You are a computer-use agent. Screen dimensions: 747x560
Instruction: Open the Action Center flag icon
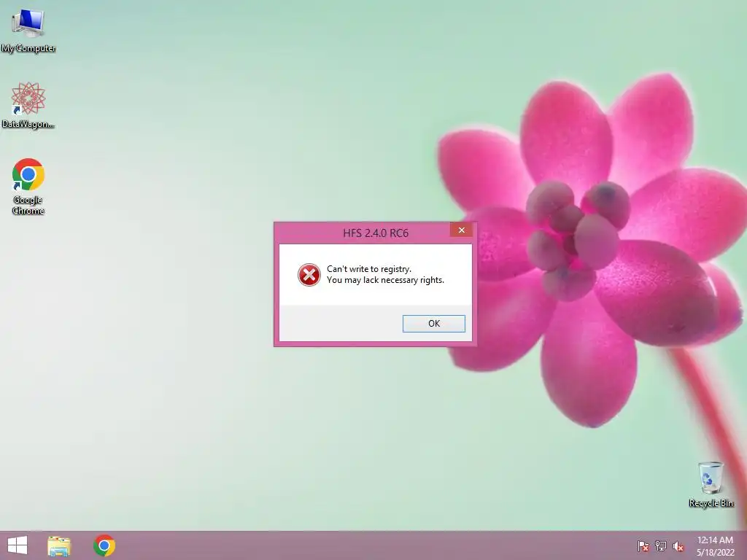click(643, 546)
